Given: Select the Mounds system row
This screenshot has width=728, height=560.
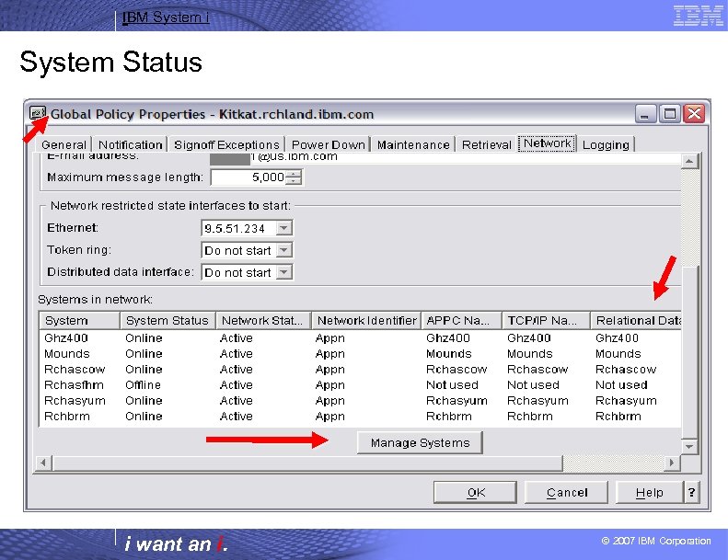Looking at the screenshot, I should pyautogui.click(x=360, y=353).
